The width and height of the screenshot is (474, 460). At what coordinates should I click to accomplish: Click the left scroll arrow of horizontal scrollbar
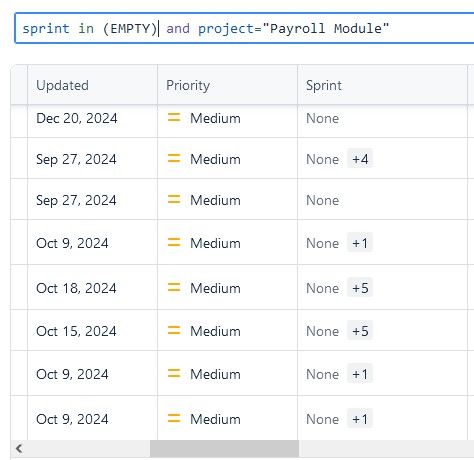click(x=19, y=448)
